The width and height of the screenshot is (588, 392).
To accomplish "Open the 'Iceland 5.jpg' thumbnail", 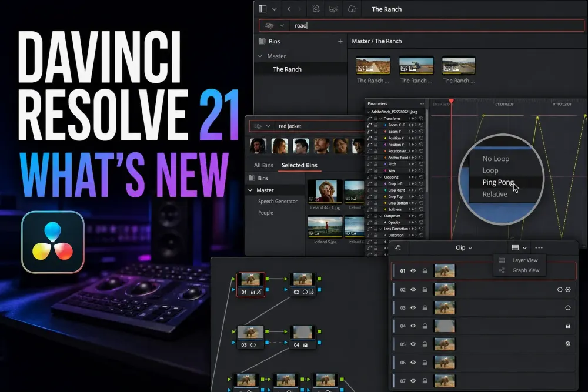I will point(325,227).
